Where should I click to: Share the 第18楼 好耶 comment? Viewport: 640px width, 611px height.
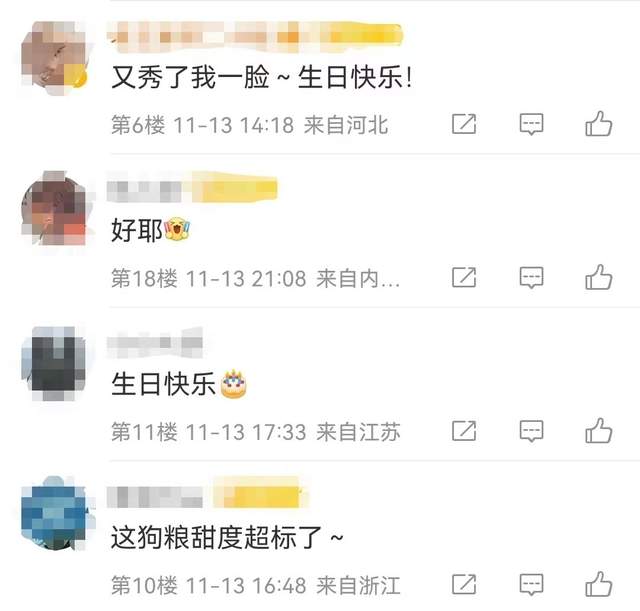click(x=464, y=278)
